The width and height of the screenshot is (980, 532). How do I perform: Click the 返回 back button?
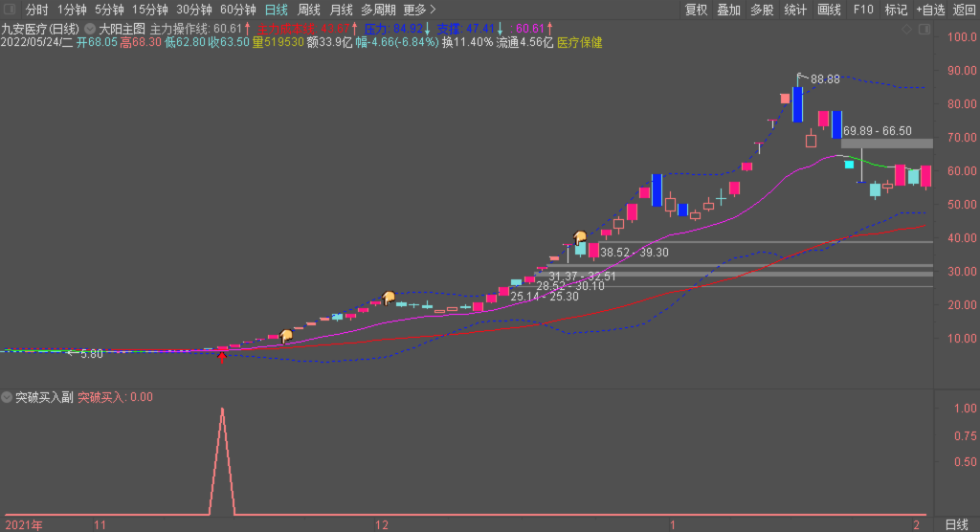pos(964,10)
